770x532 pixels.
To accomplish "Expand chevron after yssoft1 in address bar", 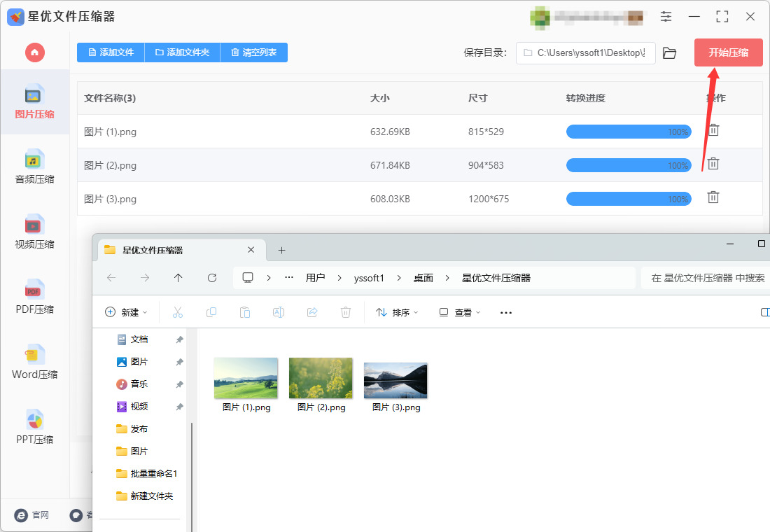I will [399, 278].
